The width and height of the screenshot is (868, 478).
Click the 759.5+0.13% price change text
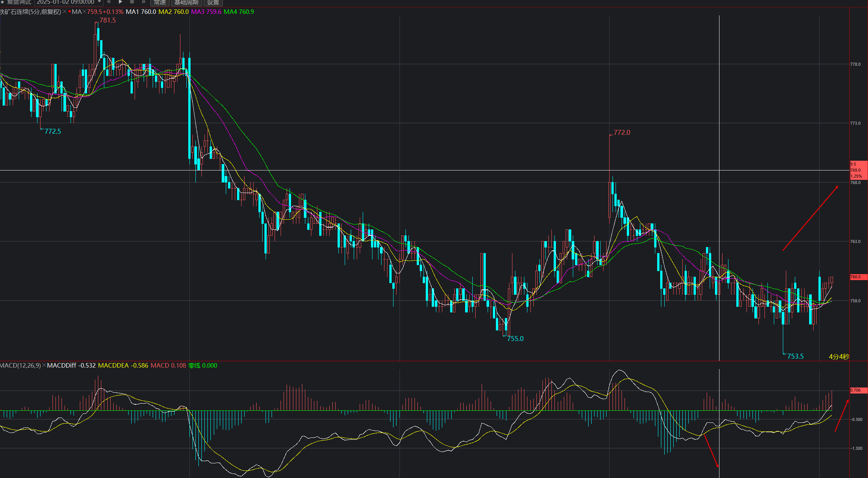105,12
